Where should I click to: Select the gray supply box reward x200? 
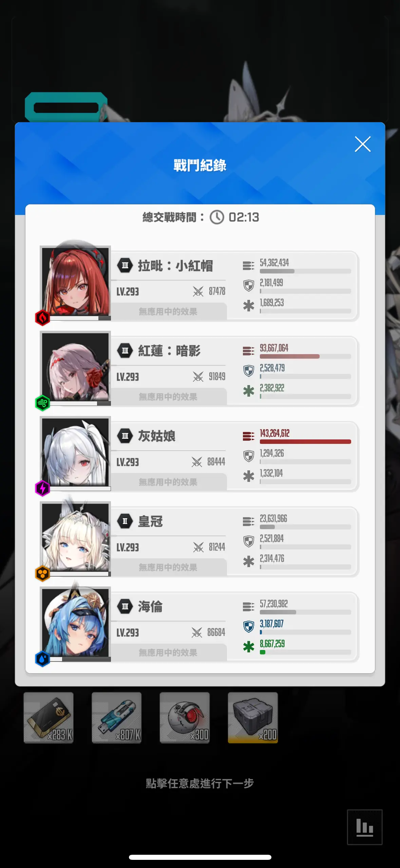[x=253, y=718]
